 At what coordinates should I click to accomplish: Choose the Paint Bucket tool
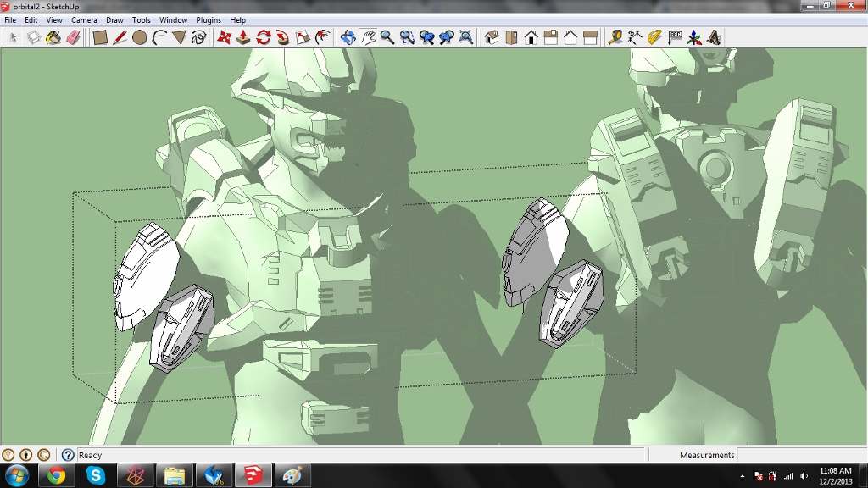53,37
